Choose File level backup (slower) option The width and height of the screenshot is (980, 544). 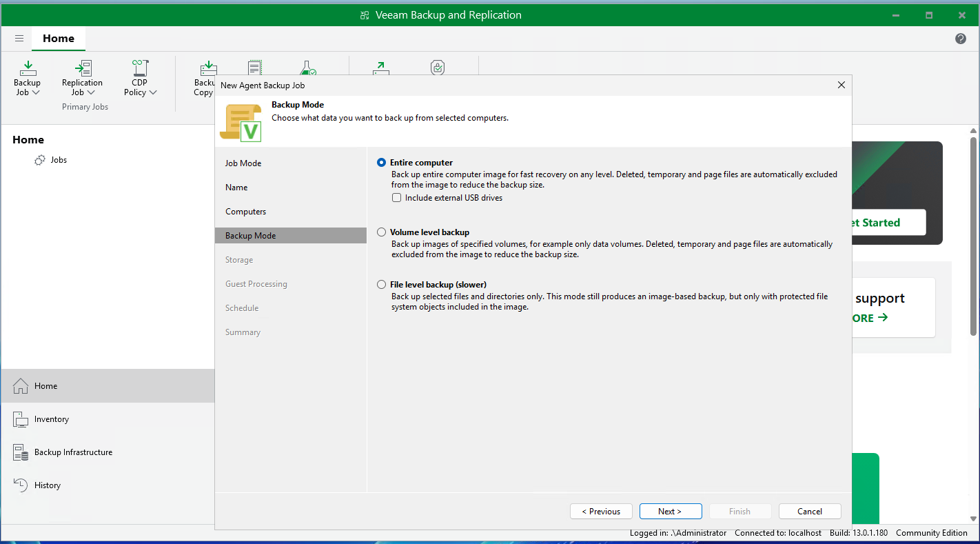click(x=382, y=285)
